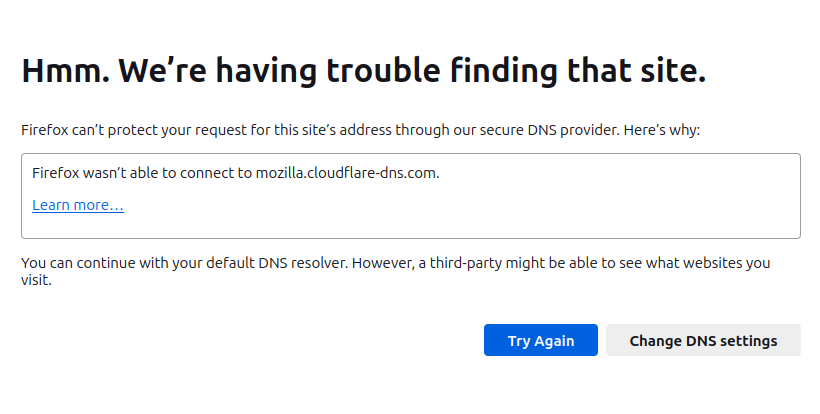Image resolution: width=820 pixels, height=414 pixels.
Task: Click the word "visit." on the last line
Action: tap(36, 281)
